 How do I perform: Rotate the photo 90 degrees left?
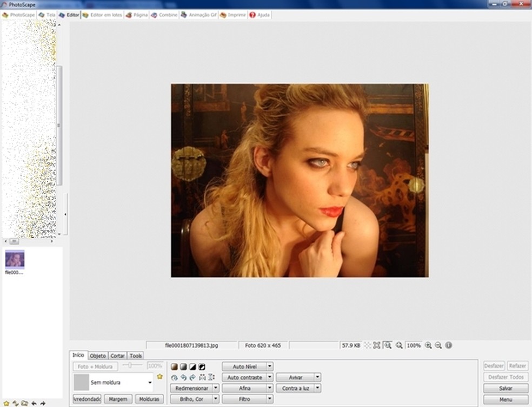click(183, 377)
